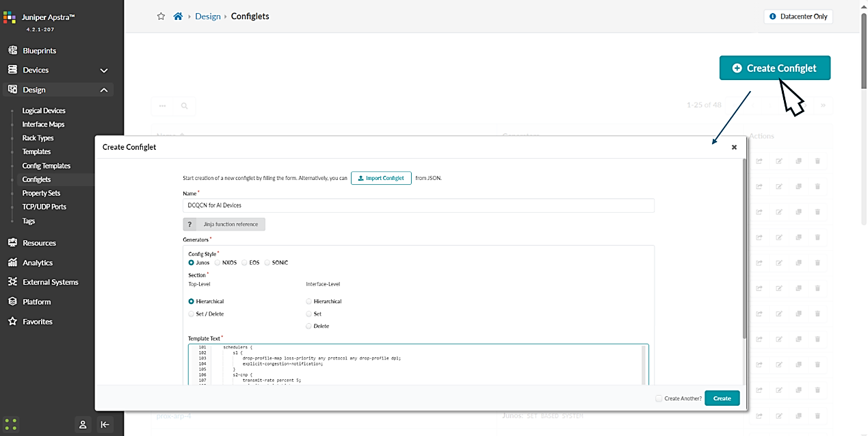Select the SONiC config style

(x=267, y=262)
